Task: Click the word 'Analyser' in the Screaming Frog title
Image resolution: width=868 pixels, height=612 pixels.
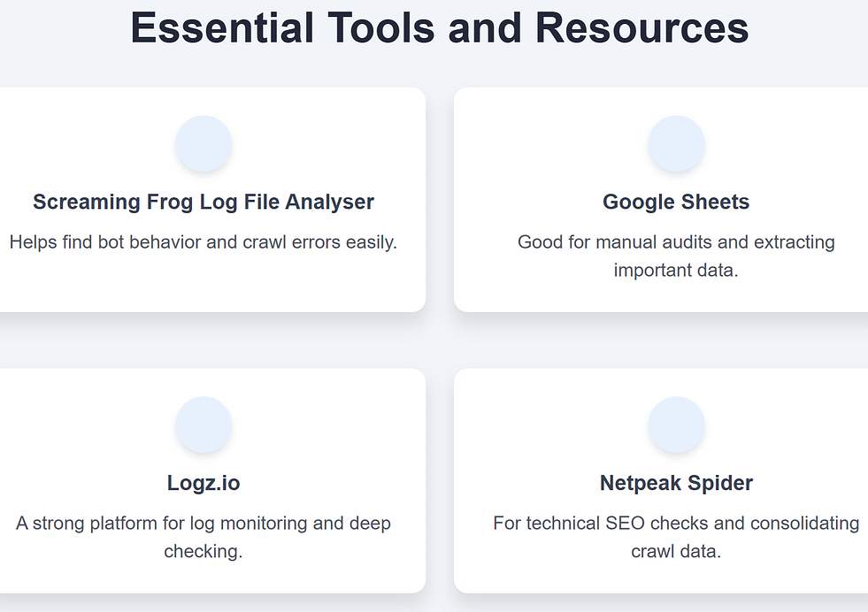Action: [x=333, y=203]
